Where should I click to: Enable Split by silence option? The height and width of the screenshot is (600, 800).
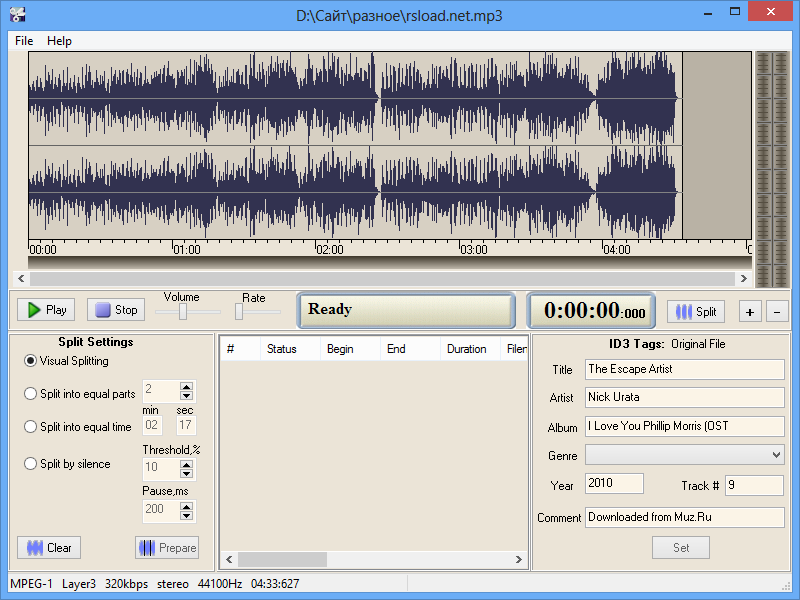point(31,464)
